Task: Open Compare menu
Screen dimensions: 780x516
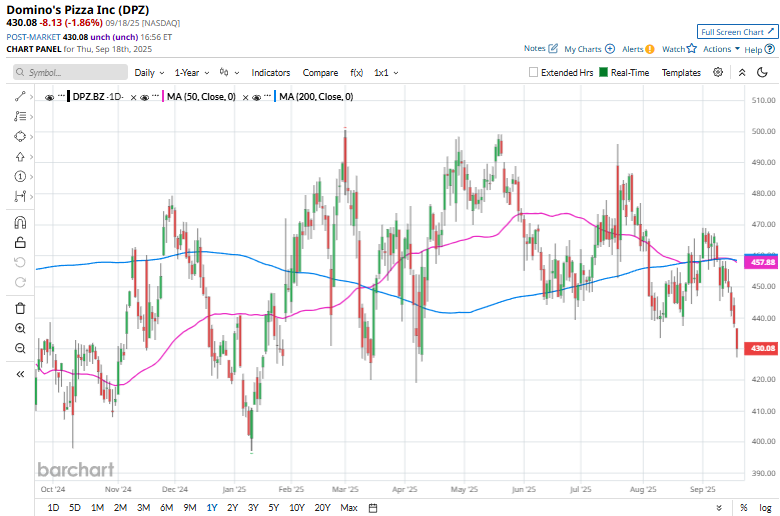Action: (x=320, y=73)
